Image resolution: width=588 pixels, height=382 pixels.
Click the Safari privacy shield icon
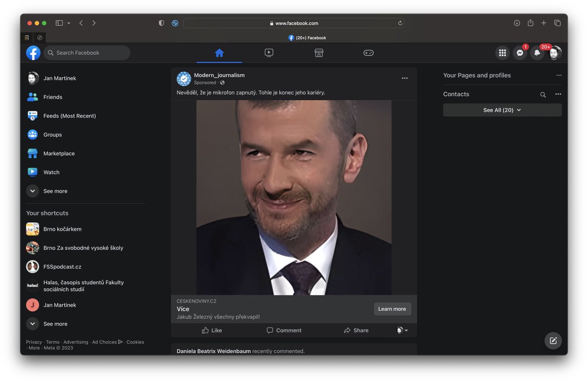point(161,23)
